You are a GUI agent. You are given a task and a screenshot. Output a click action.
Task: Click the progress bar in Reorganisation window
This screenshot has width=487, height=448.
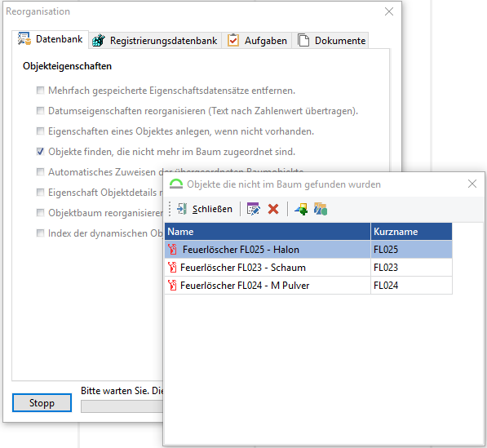pyautogui.click(x=122, y=406)
